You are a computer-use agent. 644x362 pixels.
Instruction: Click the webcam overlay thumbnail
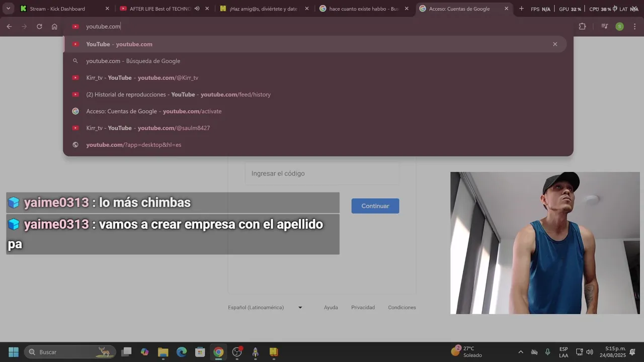[545, 243]
